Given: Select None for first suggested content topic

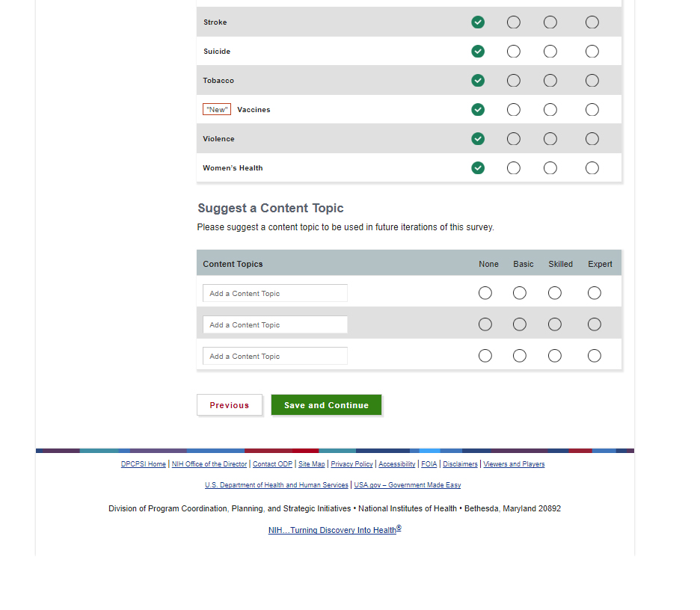Looking at the screenshot, I should tap(485, 293).
